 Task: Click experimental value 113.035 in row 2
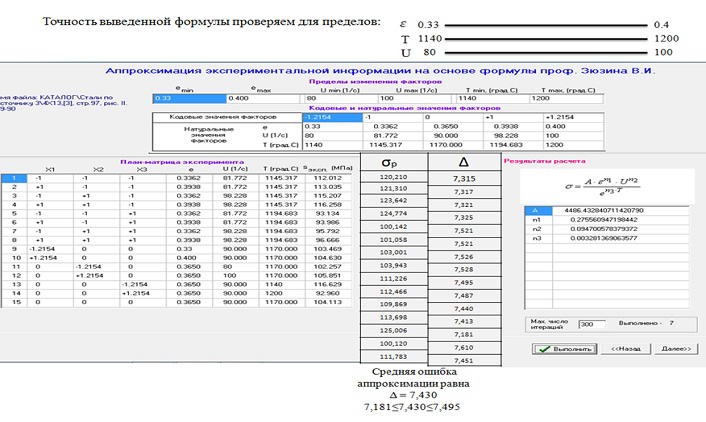pyautogui.click(x=328, y=187)
